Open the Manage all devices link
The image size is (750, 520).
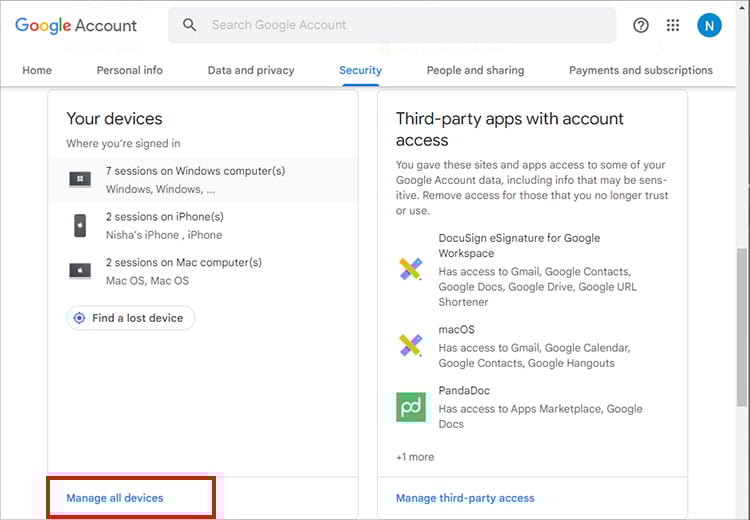coord(115,498)
